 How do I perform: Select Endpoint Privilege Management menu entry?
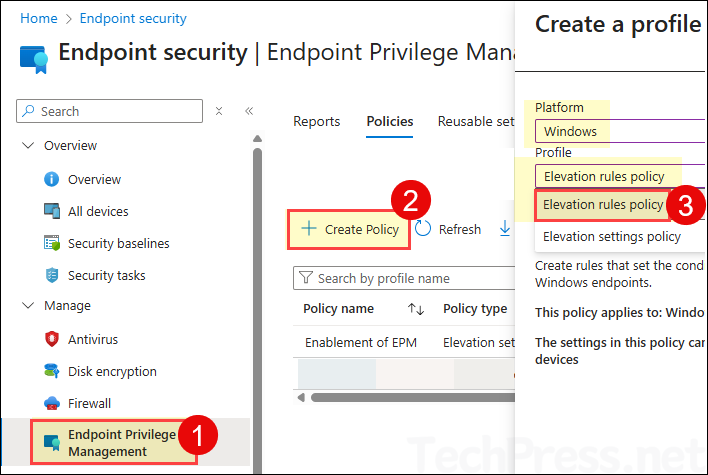126,443
